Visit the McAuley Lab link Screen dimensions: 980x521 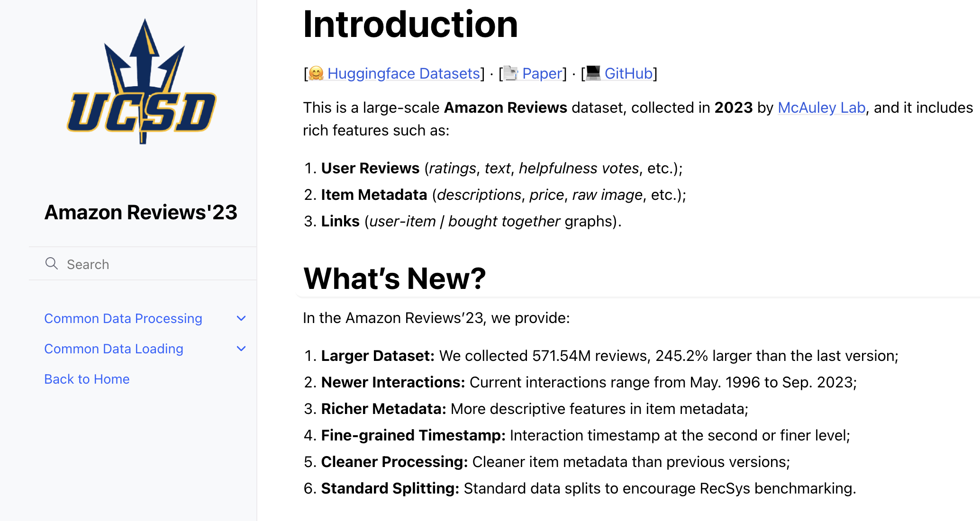[x=822, y=108]
